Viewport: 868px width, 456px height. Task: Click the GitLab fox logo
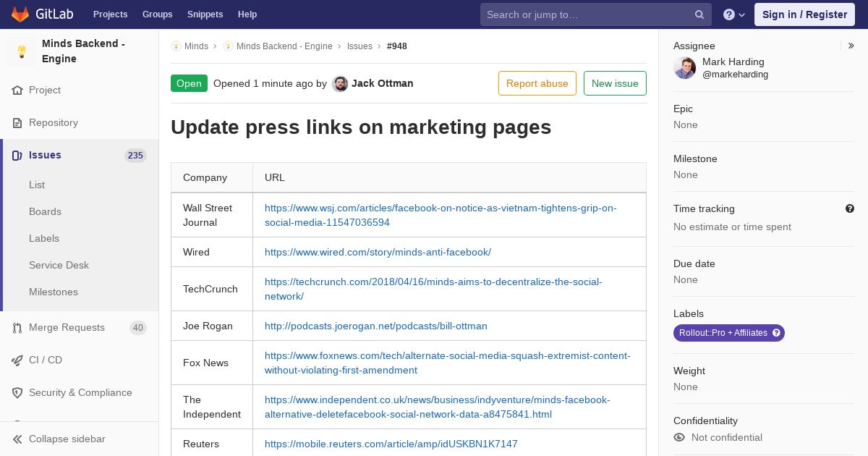point(20,14)
